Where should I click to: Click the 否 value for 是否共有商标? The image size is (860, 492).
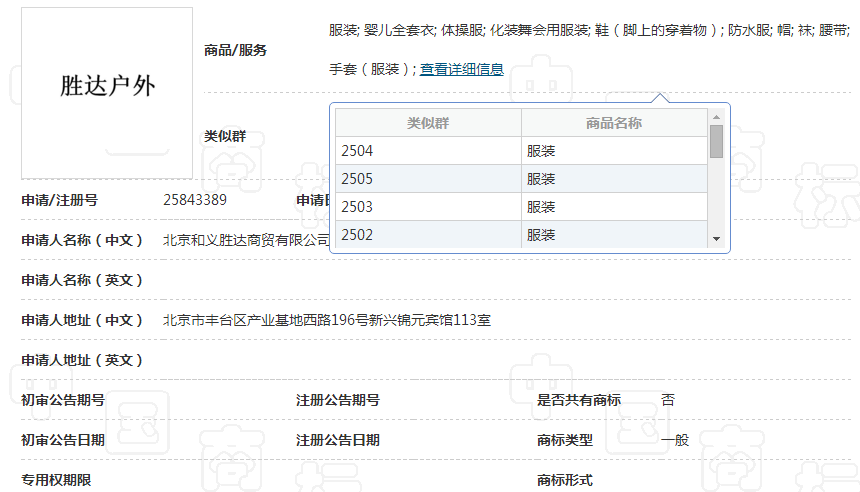point(668,400)
